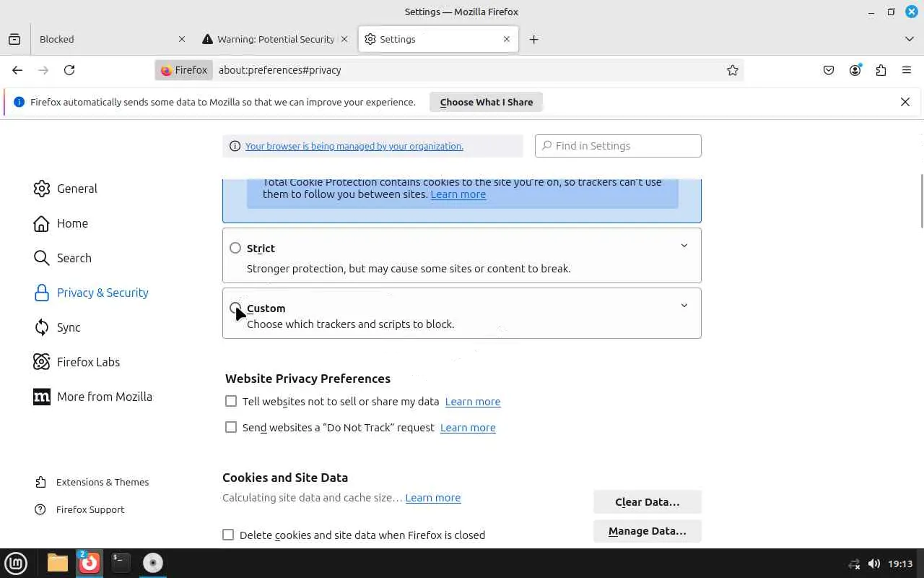
Task: Expand the Strict protection details chevron
Action: click(684, 246)
